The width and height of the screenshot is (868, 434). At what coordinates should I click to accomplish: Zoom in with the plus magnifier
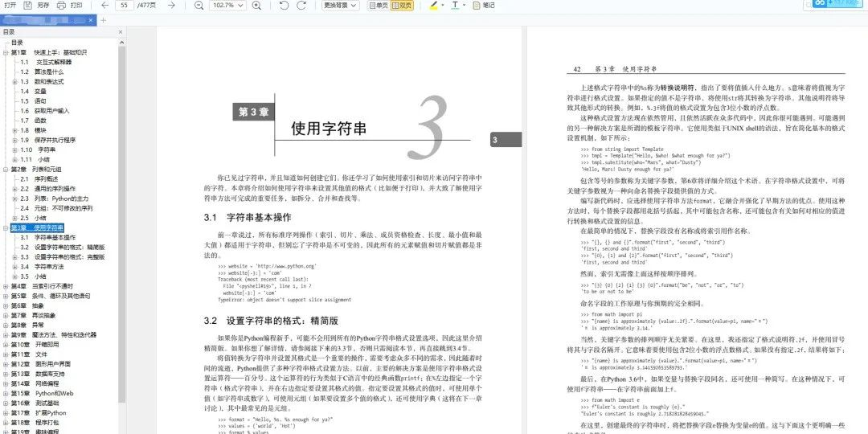256,5
